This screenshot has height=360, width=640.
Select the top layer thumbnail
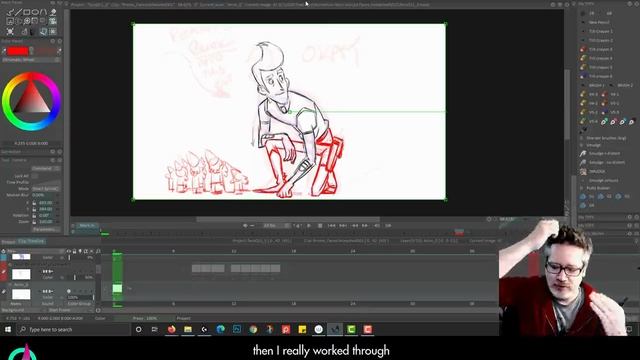pyautogui.click(x=21, y=257)
